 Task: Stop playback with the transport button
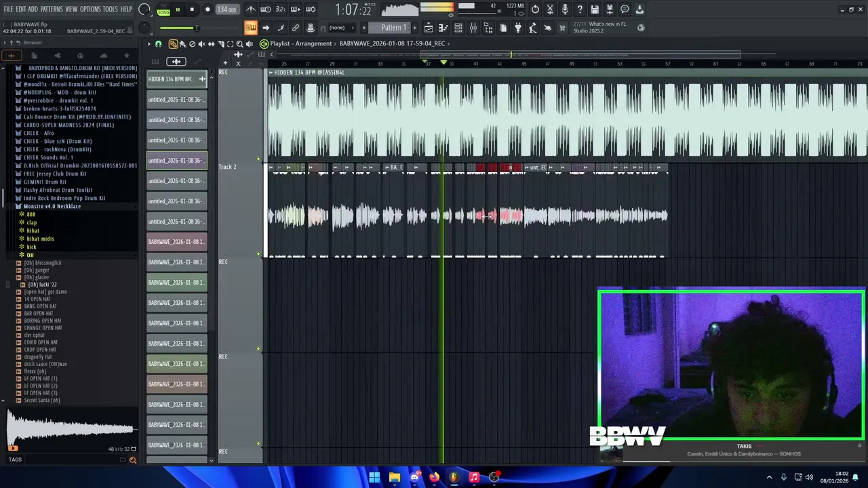pyautogui.click(x=192, y=9)
